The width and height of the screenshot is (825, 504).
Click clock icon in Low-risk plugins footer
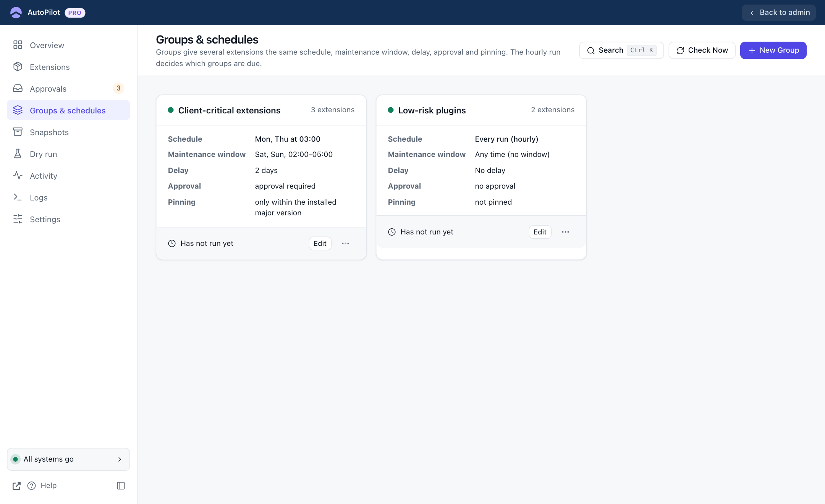tap(392, 232)
